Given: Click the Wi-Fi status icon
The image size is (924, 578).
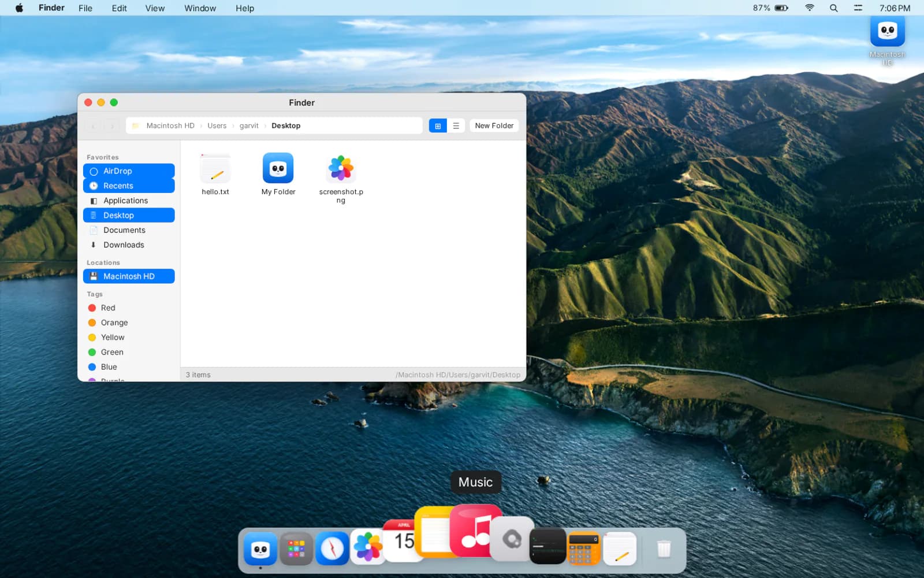Looking at the screenshot, I should pyautogui.click(x=810, y=8).
